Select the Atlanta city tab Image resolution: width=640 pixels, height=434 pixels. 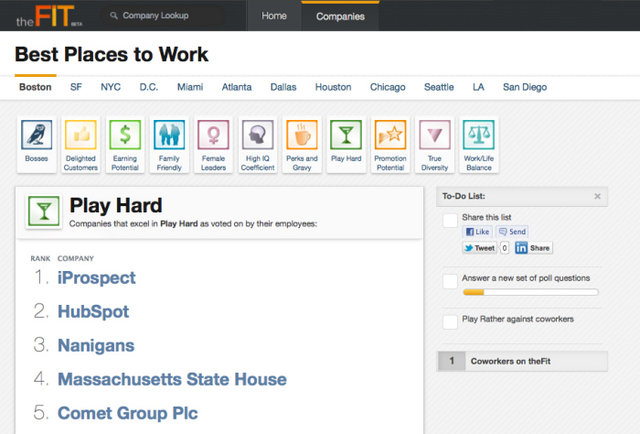pos(237,87)
